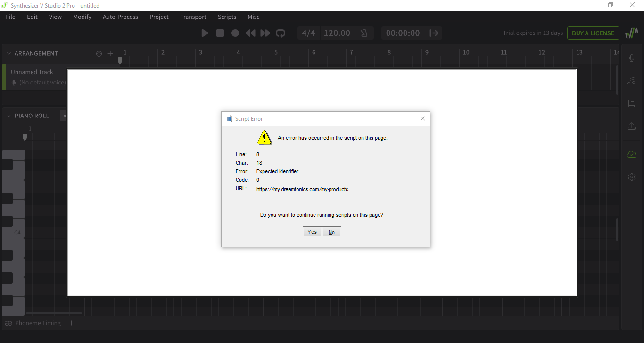Open the Modify menu

click(82, 17)
